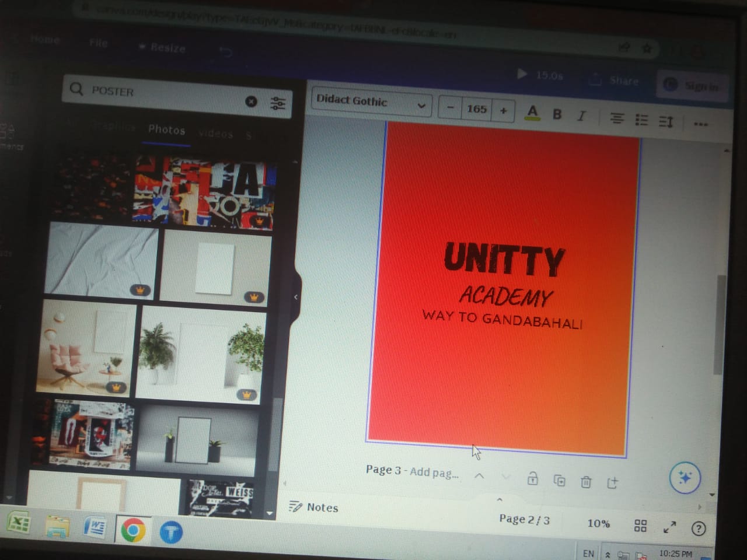
Task: Lock the page with padlock icon
Action: pyautogui.click(x=532, y=479)
